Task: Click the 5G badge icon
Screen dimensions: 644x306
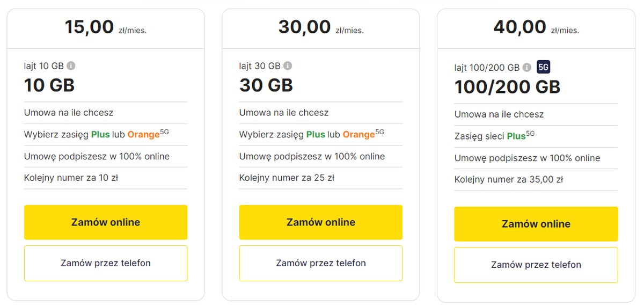Action: pos(543,67)
